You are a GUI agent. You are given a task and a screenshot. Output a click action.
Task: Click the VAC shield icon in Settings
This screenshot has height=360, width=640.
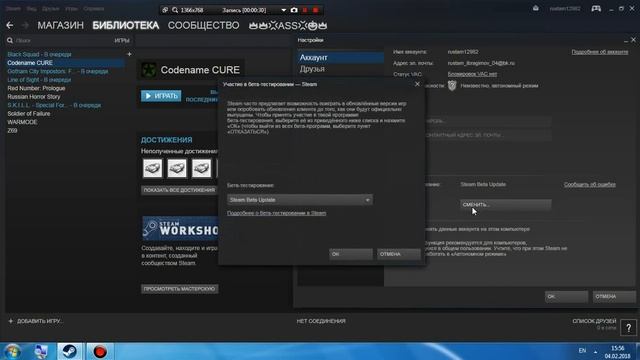(x=452, y=86)
